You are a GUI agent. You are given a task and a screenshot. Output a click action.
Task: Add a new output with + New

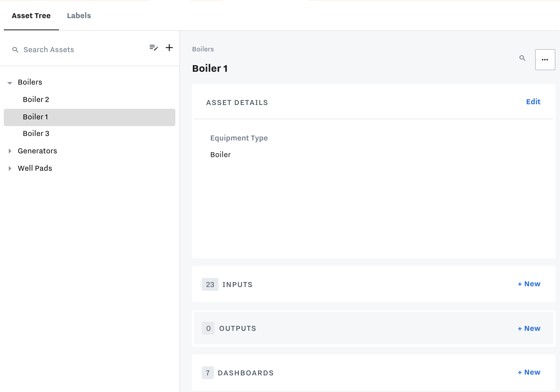pyautogui.click(x=529, y=329)
